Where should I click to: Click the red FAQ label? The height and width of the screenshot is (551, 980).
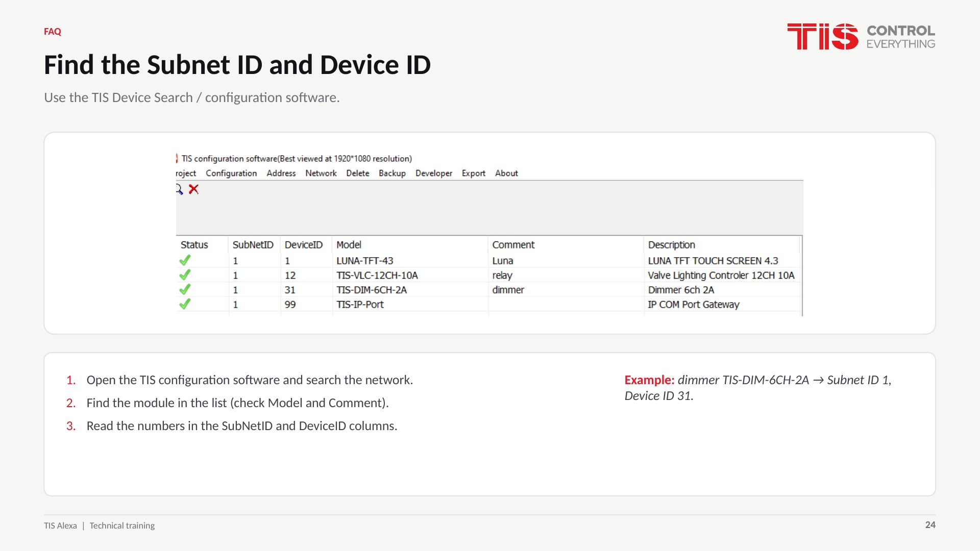53,32
